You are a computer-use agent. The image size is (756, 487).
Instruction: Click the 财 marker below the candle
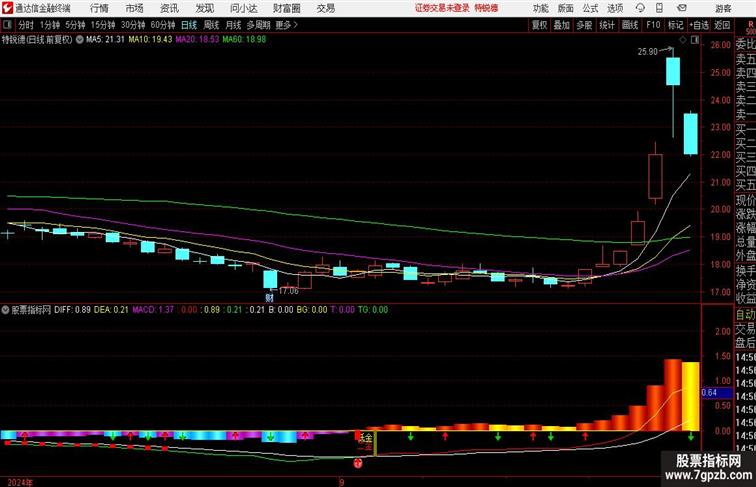(270, 297)
